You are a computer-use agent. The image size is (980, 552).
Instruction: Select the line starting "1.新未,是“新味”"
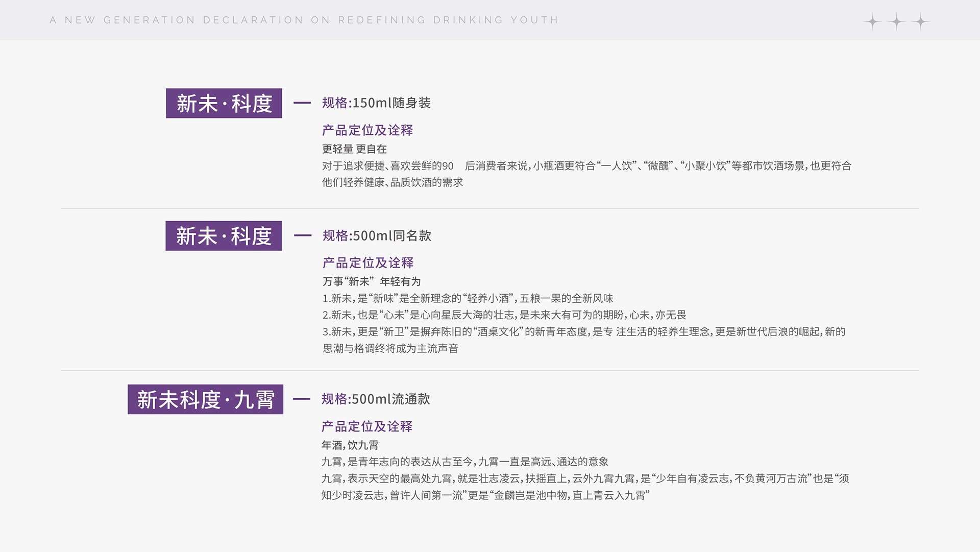tap(468, 299)
